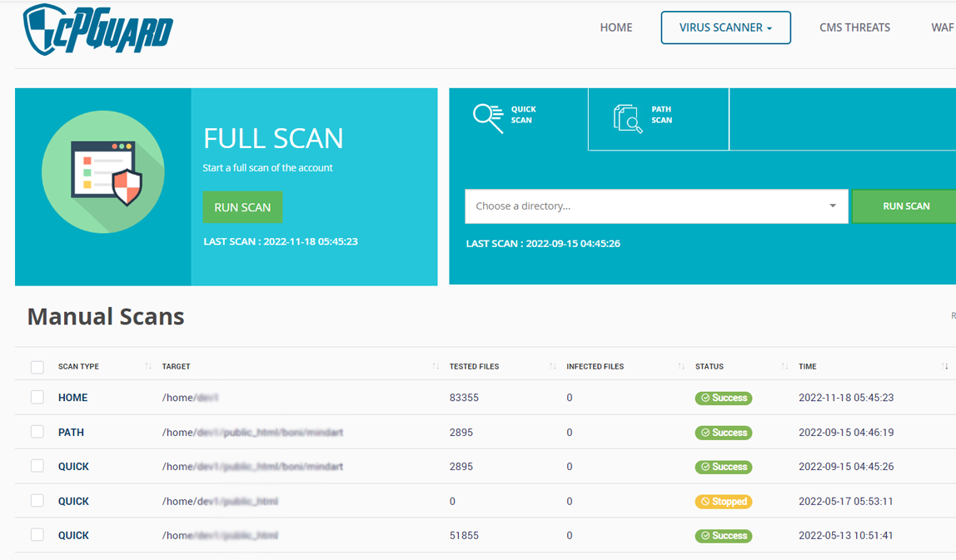The image size is (956, 560).
Task: Click the Path Scan documents icon
Action: pos(627,118)
